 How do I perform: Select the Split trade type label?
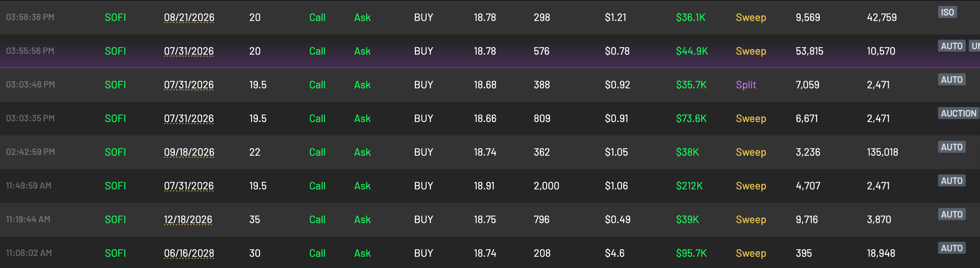pyautogui.click(x=746, y=85)
